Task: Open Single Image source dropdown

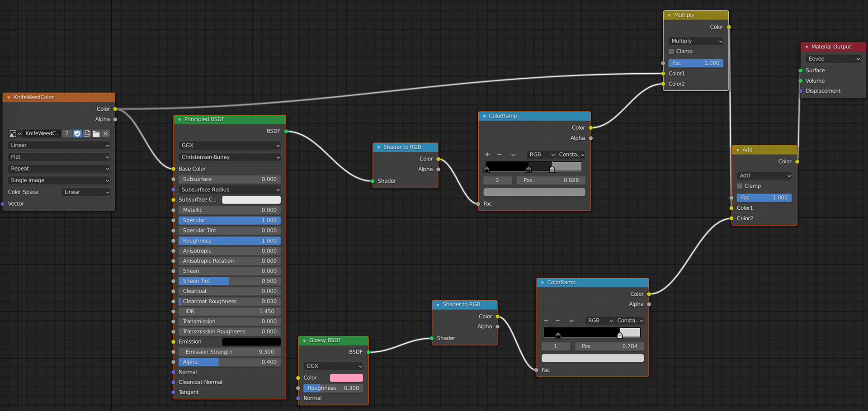Action: (59, 180)
